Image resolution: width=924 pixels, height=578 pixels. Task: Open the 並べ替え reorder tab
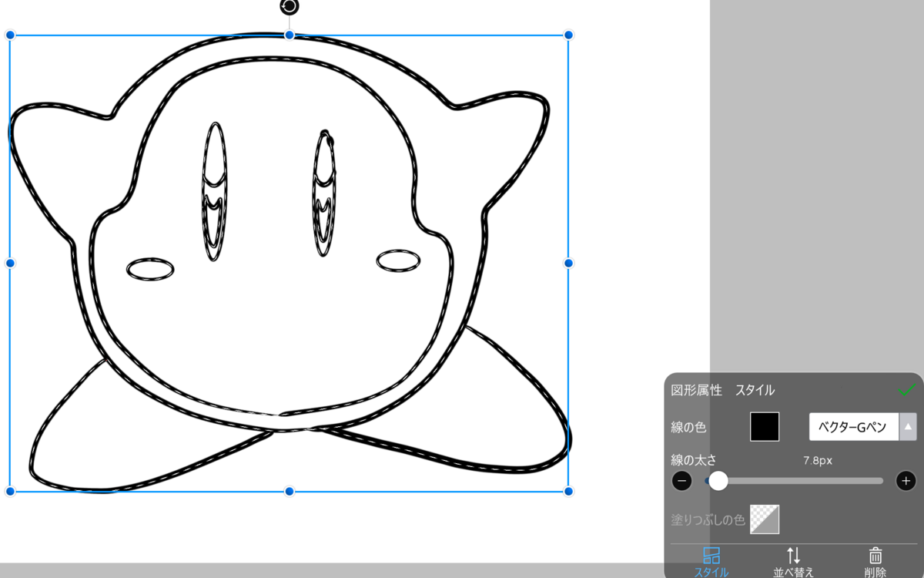(793, 562)
